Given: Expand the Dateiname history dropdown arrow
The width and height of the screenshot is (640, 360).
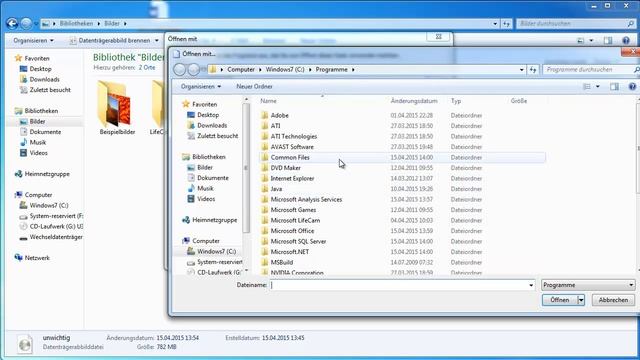Looking at the screenshot, I should [531, 285].
